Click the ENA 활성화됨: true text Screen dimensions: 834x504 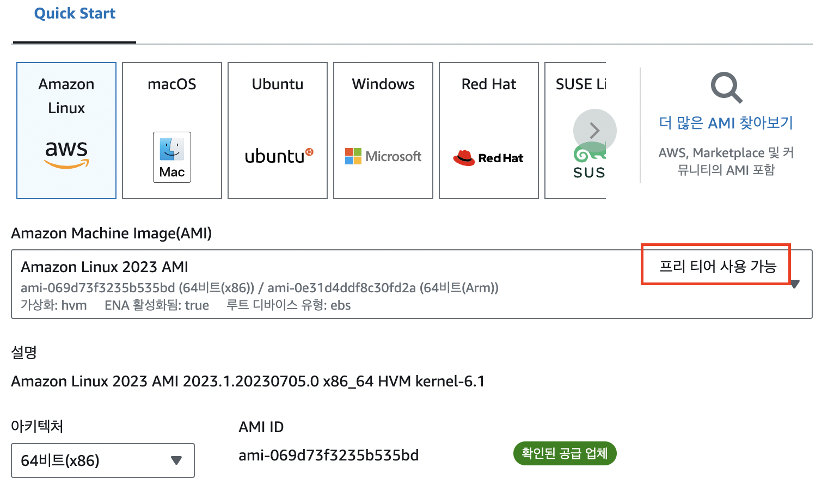157,305
